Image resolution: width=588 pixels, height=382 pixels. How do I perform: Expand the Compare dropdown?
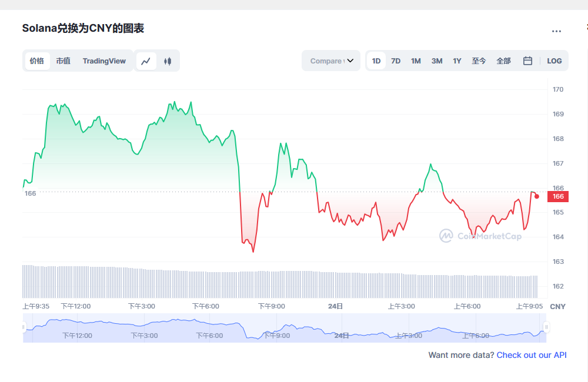click(x=331, y=61)
